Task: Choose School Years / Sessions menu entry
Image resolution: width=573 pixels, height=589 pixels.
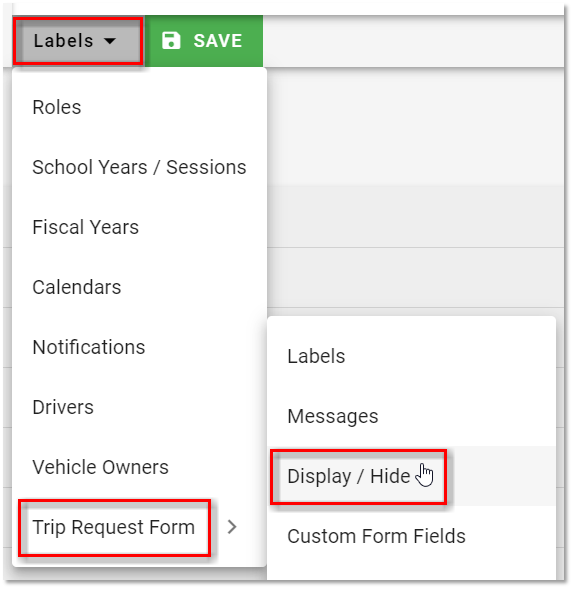Action: tap(139, 167)
